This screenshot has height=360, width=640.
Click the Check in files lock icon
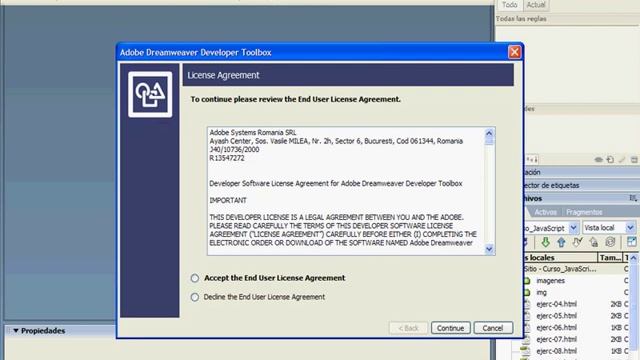tap(593, 242)
